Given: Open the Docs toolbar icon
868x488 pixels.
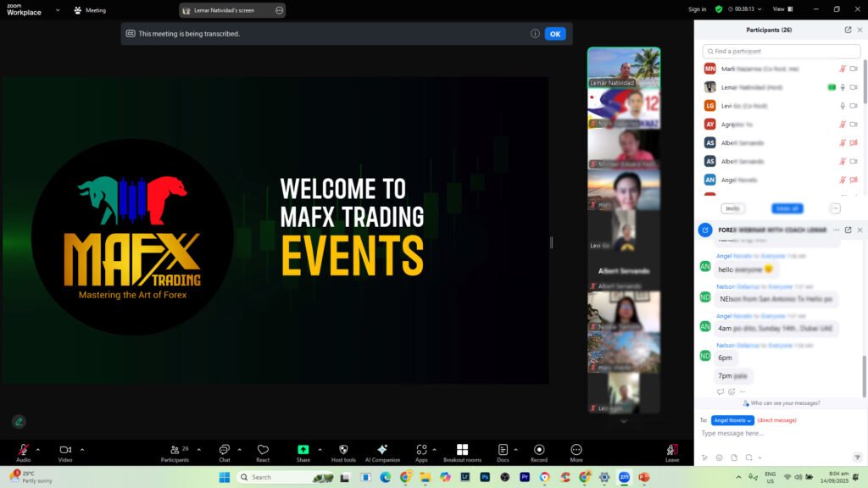Looking at the screenshot, I should click(x=503, y=450).
